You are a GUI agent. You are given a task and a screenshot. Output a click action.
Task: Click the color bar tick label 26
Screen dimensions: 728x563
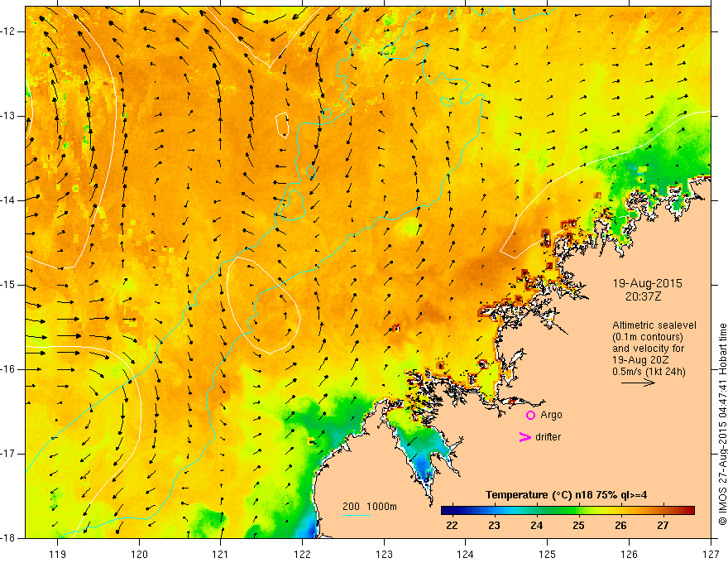coord(620,526)
